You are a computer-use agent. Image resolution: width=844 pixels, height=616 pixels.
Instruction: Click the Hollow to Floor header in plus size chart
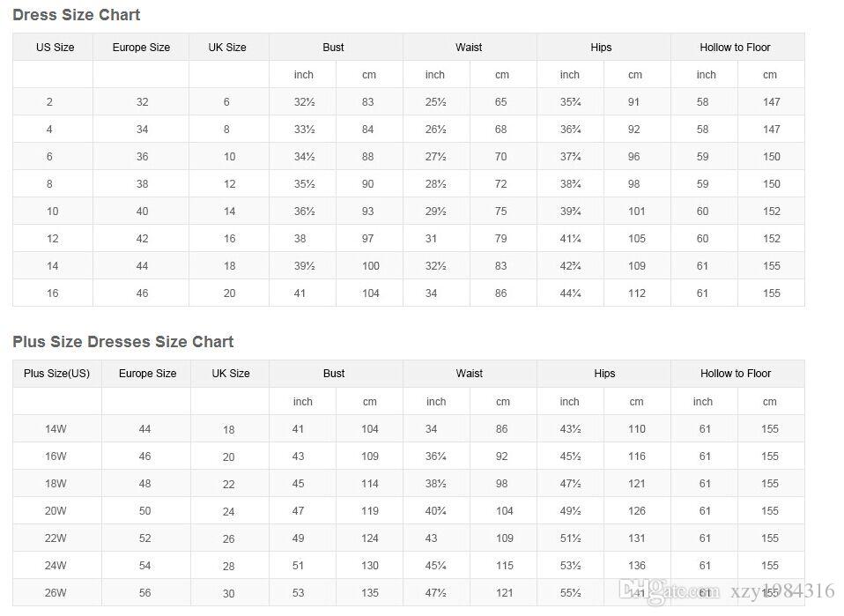click(x=736, y=373)
